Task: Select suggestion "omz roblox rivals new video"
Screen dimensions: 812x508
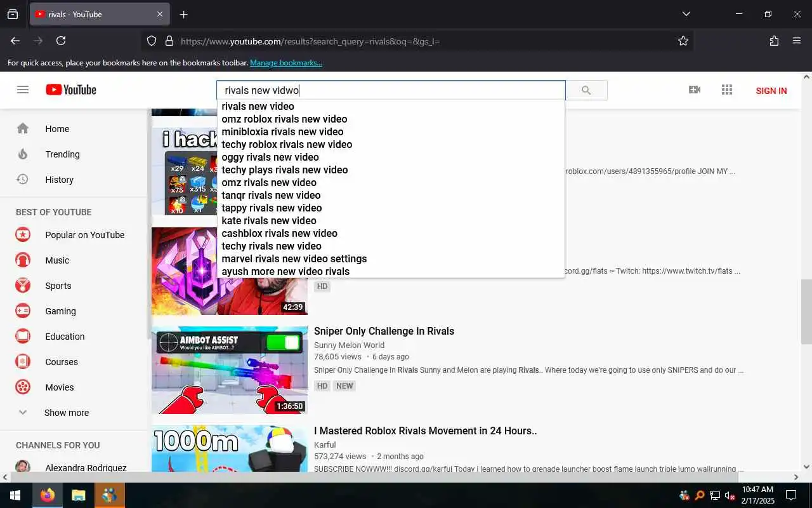Action: 391,119
